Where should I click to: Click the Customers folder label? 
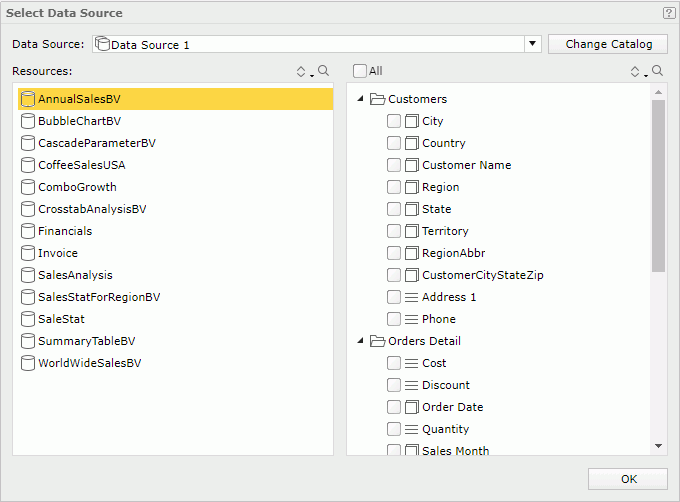417,99
